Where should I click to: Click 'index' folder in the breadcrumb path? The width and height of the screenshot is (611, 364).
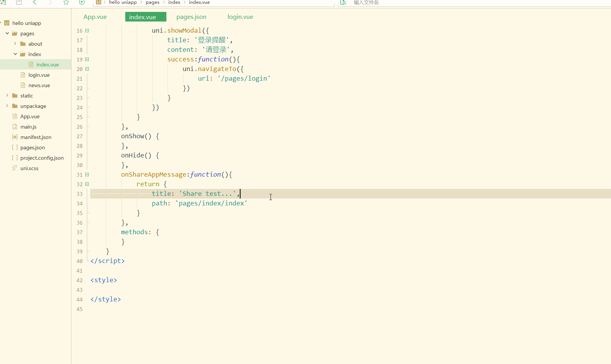pos(174,2)
